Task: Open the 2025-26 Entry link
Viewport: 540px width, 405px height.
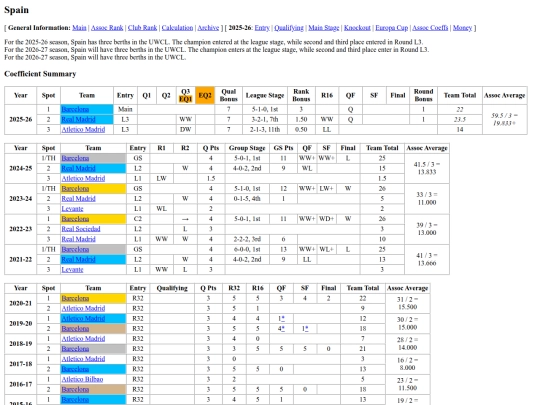Action: [x=262, y=28]
